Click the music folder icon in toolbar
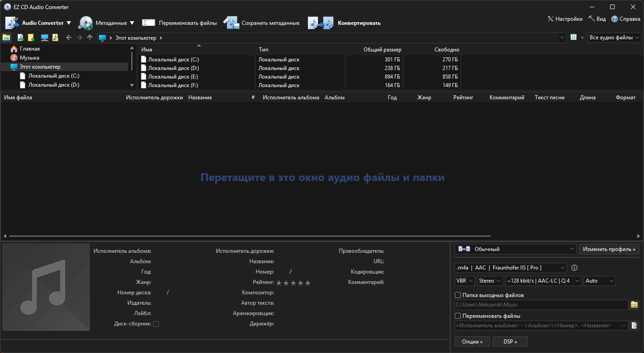Screen dimensions: 644x353 coord(55,38)
